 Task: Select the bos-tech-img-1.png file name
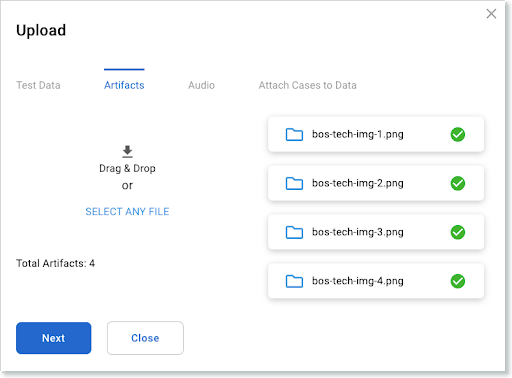[358, 135]
